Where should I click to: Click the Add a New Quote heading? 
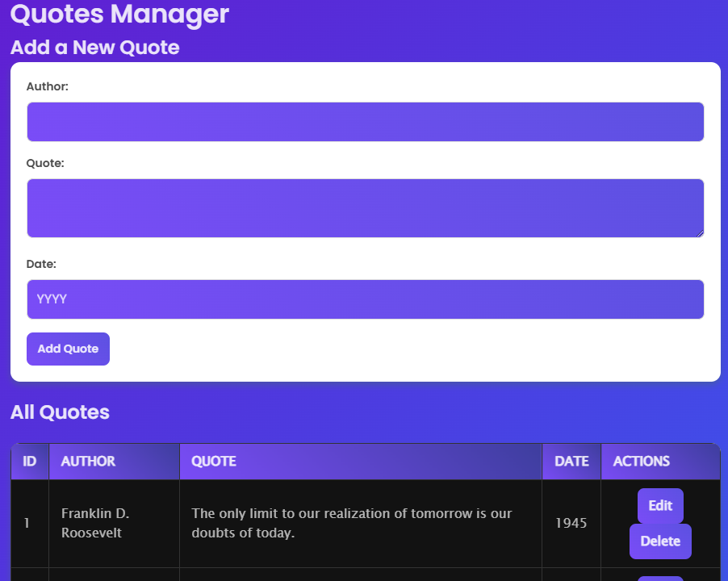pos(95,48)
